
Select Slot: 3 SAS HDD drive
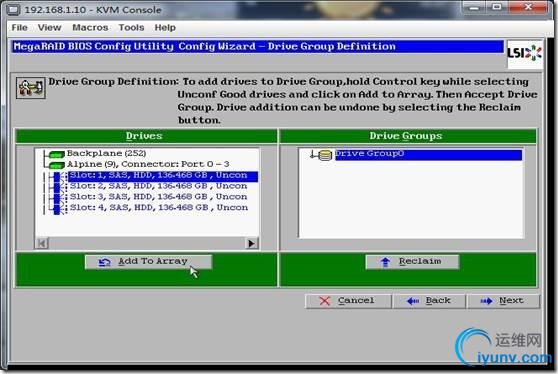tap(158, 197)
